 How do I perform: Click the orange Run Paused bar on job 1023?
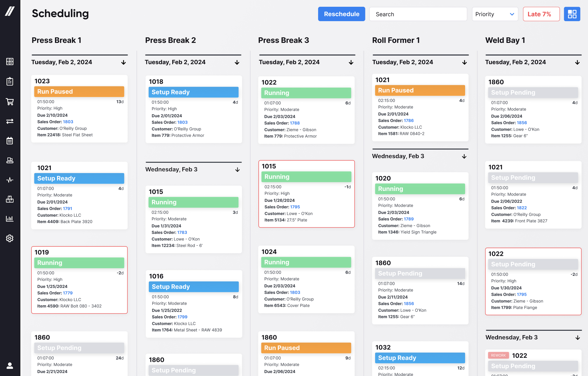(79, 92)
